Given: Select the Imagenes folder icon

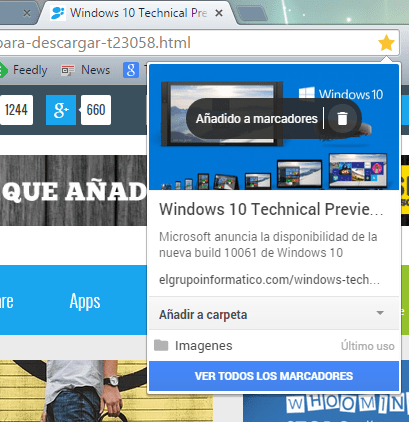Looking at the screenshot, I should [161, 346].
